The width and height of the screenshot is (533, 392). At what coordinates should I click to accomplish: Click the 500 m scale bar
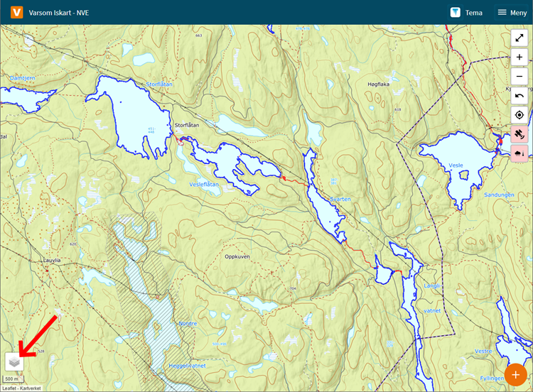[12, 379]
